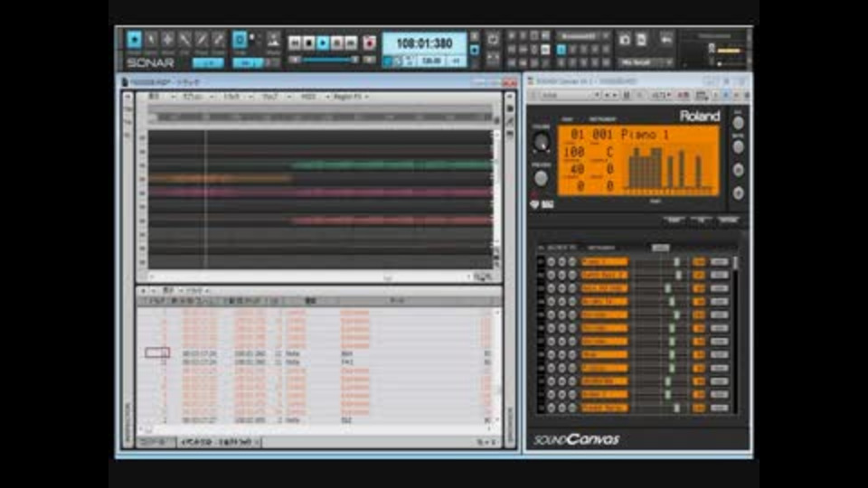Select the orange clip in track view
This screenshot has height=488, width=868.
coord(220,178)
